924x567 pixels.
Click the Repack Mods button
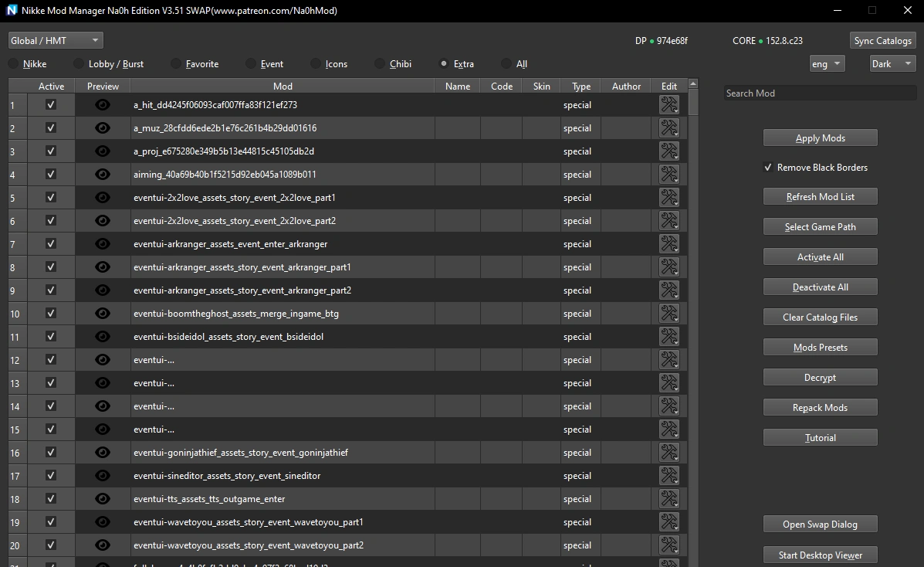[x=821, y=408]
